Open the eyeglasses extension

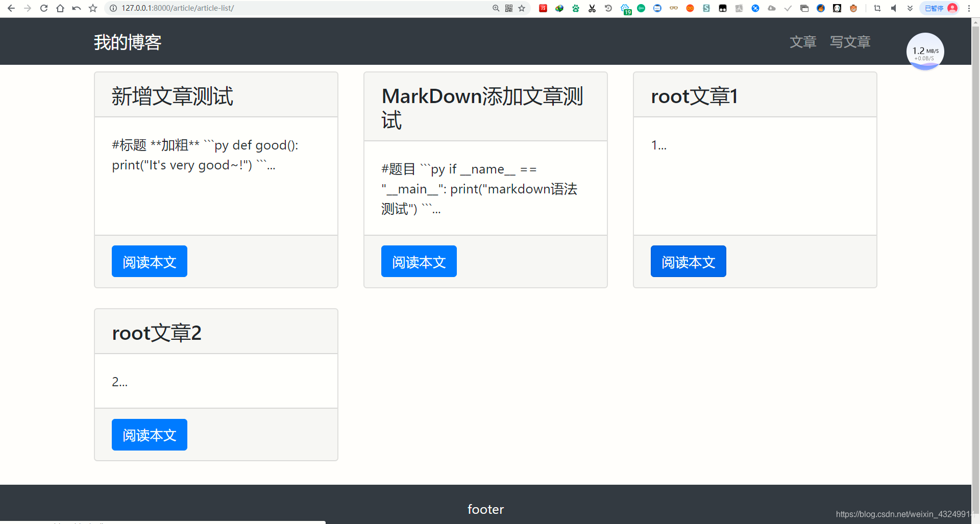674,8
